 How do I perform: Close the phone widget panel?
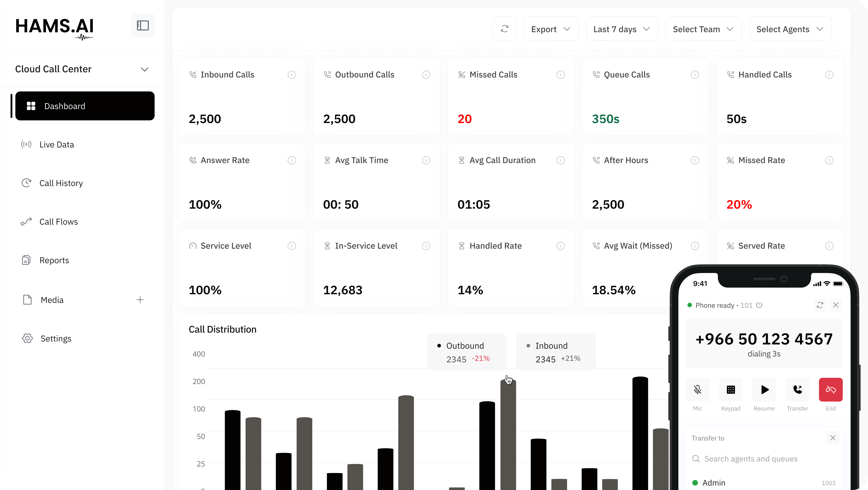click(836, 305)
